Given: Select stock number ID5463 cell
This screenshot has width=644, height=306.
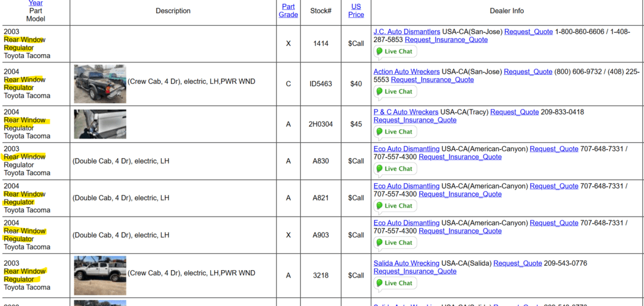Looking at the screenshot, I should coord(321,84).
